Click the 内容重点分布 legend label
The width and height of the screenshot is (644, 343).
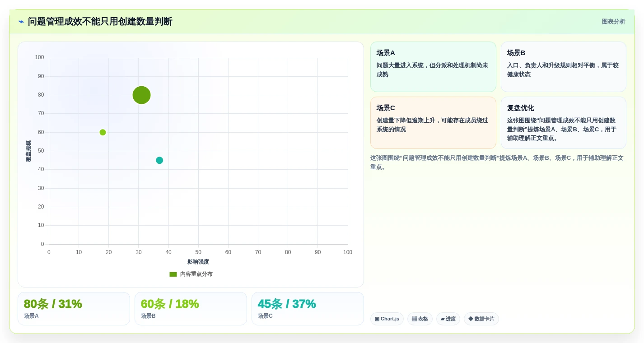[x=196, y=274]
